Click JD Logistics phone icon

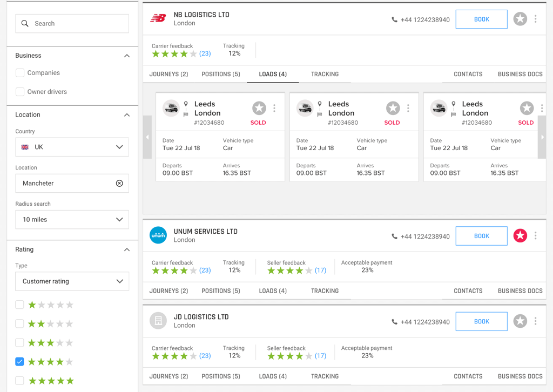(394, 322)
